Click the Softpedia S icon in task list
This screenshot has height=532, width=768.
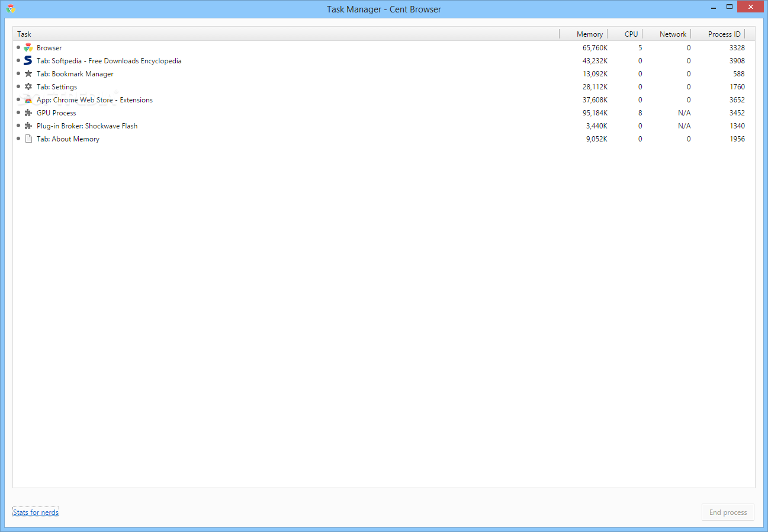pyautogui.click(x=28, y=61)
